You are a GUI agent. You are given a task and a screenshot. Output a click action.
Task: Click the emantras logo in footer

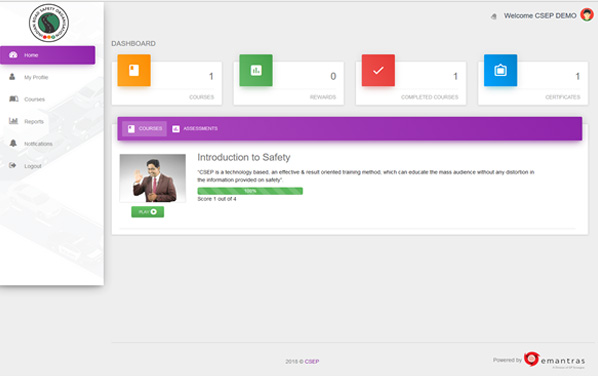[554, 360]
